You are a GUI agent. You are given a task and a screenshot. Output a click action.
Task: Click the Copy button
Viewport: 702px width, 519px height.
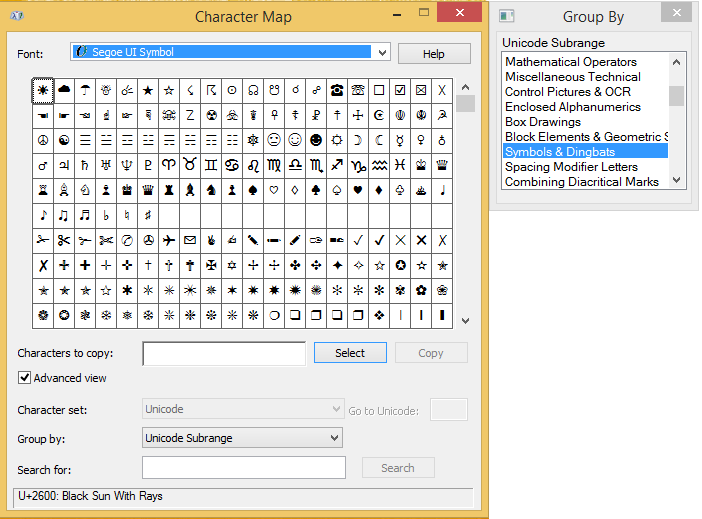click(431, 353)
